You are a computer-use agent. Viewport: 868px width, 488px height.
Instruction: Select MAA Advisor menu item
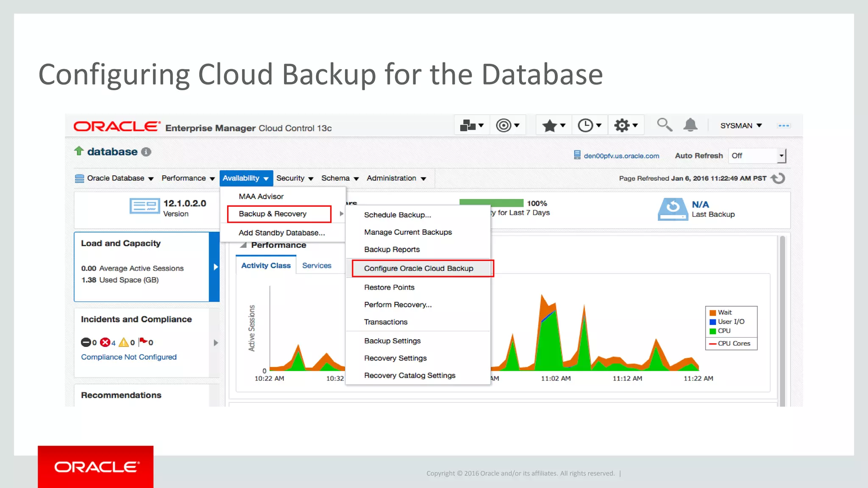point(261,197)
